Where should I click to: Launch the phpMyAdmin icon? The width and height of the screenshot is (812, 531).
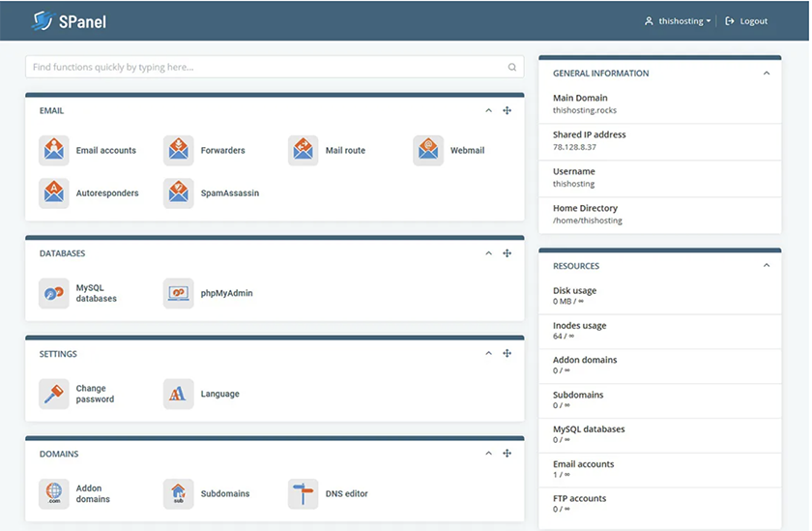coord(179,293)
